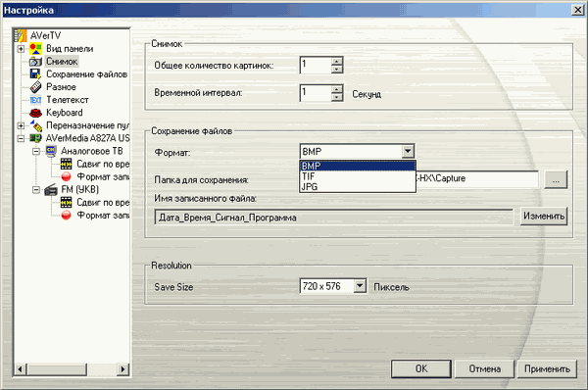Viewport: 588px width, 390px height.
Task: Click the remote control icon beside Разное
Action: pos(35,87)
